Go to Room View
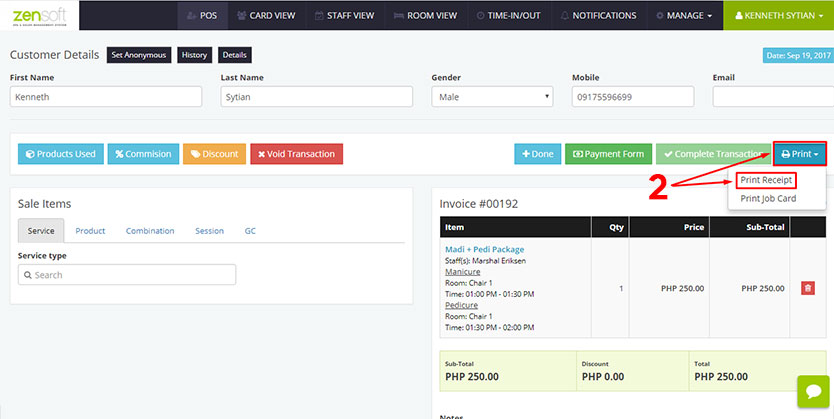Screen dimensions: 834x419 (425, 15)
